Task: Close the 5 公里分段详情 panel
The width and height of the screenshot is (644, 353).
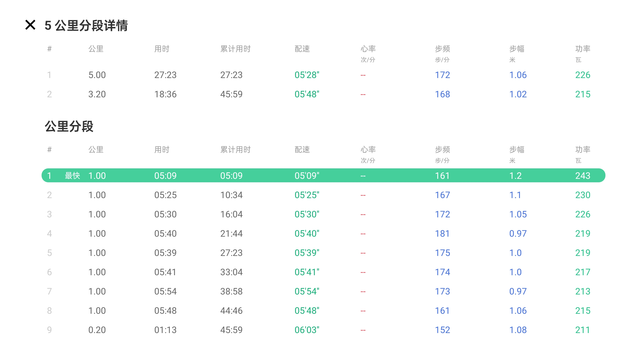Action: pyautogui.click(x=30, y=25)
